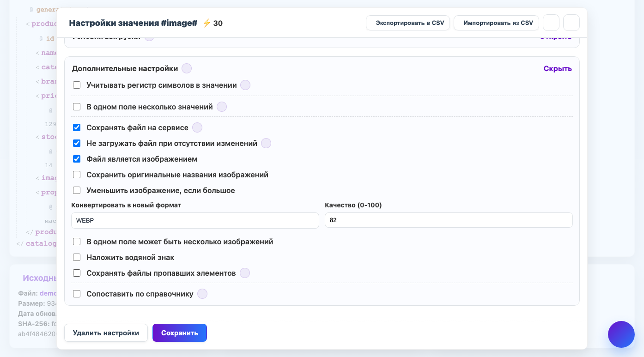Tick В одном поле несколько значений
This screenshot has height=357, width=644.
point(77,107)
